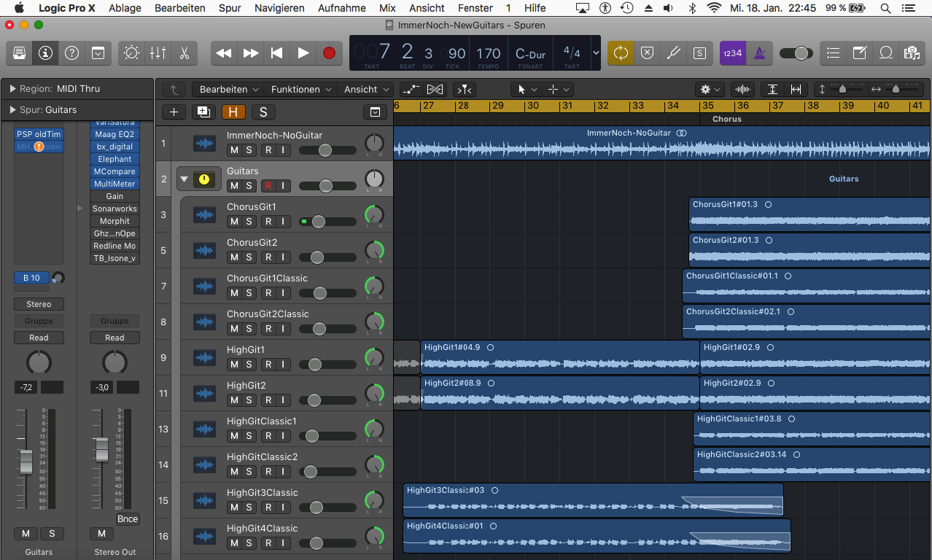The width and height of the screenshot is (932, 560).
Task: Toggle the Flex show/hide button
Action: (x=435, y=89)
